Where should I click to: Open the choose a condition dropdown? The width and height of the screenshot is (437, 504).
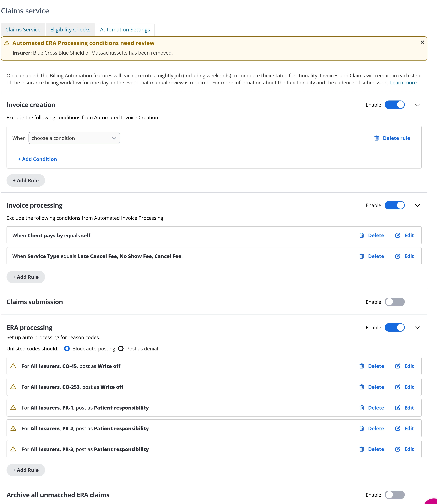(x=74, y=138)
